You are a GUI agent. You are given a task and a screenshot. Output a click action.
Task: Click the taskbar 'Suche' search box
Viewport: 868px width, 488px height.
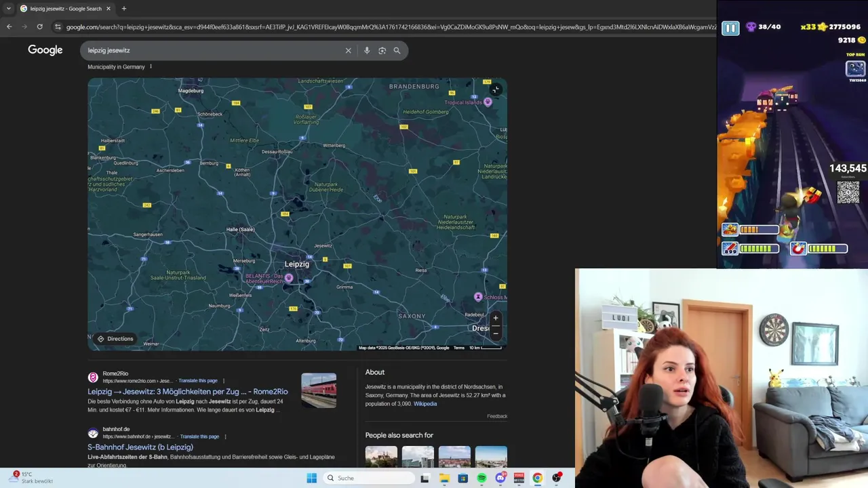368,478
